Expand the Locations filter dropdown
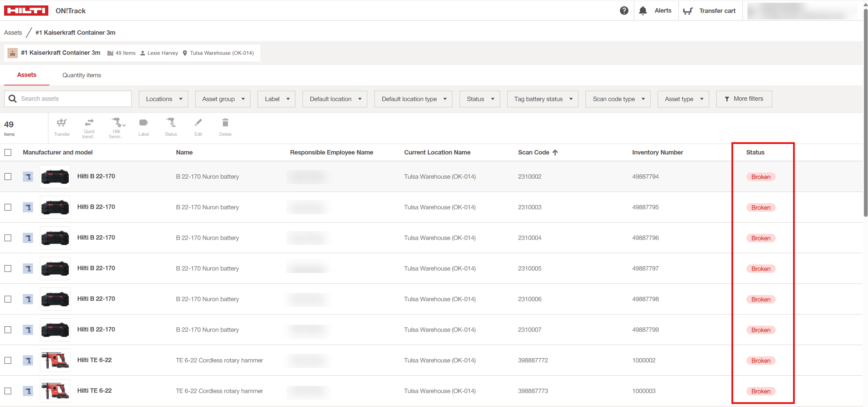The image size is (868, 407). (x=163, y=99)
